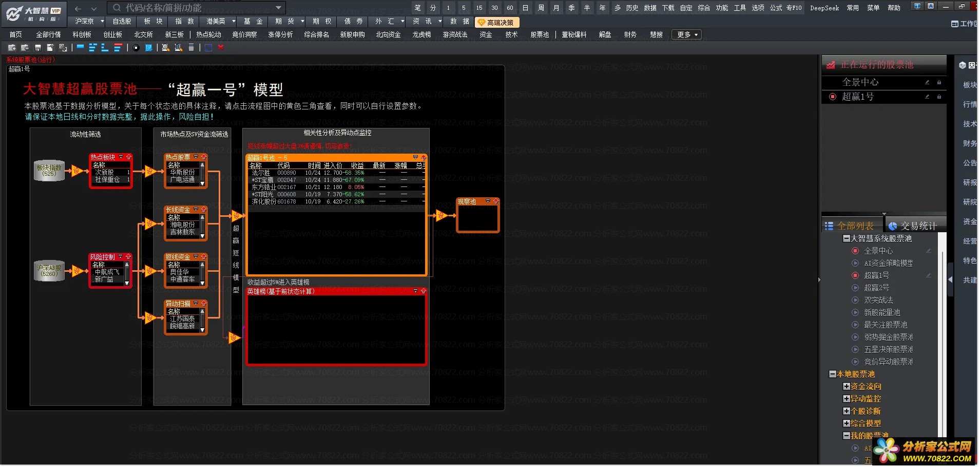Click the blue T window icon in title bar

[917, 6]
